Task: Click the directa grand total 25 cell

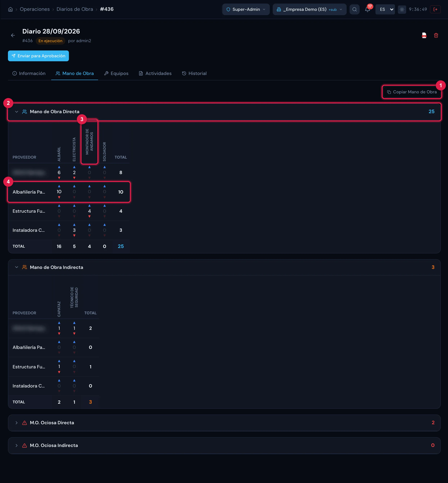Action: 121,246
